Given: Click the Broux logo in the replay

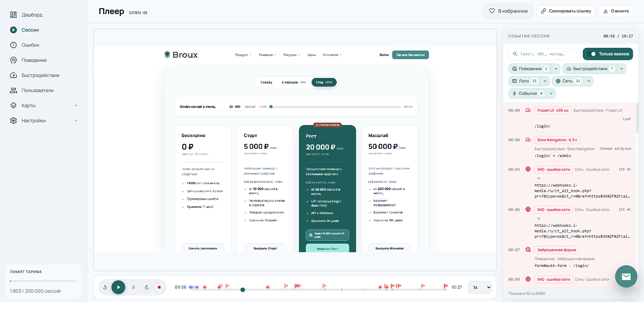Looking at the screenshot, I should (181, 55).
